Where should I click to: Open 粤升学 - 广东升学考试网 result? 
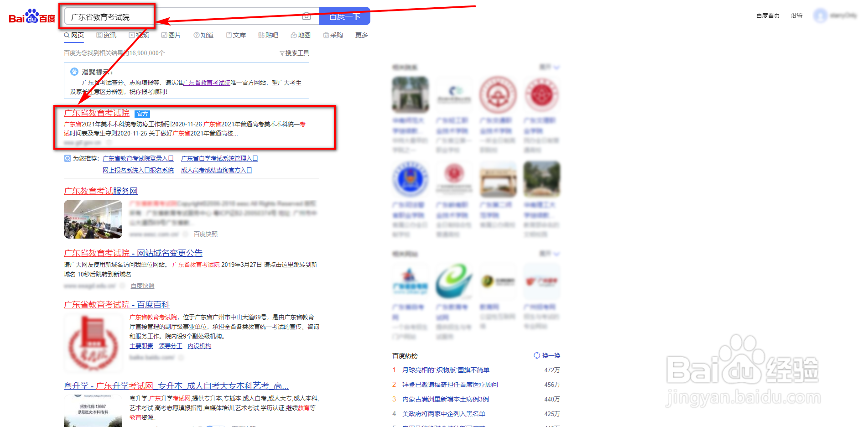[176, 386]
